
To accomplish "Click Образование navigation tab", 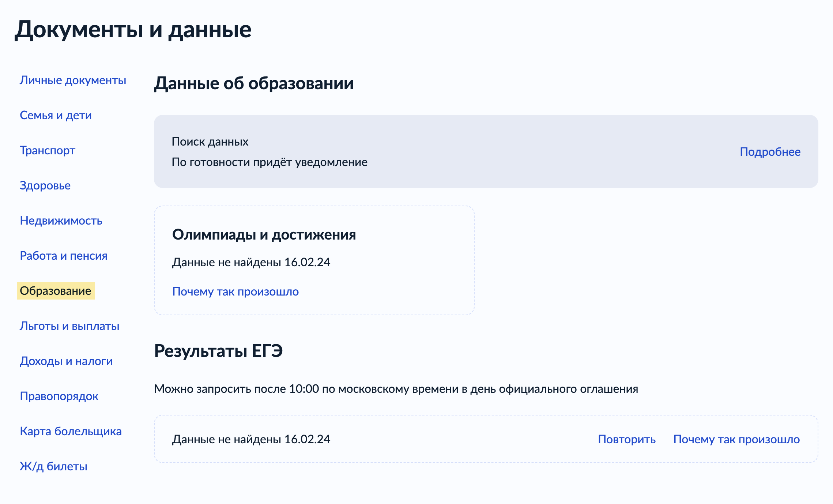I will [x=55, y=290].
